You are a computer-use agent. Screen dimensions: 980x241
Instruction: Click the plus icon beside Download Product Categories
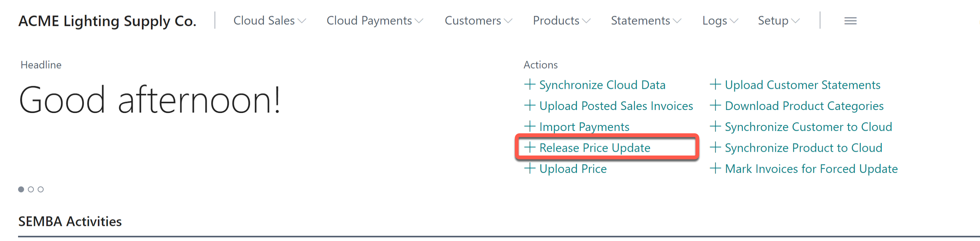(715, 106)
